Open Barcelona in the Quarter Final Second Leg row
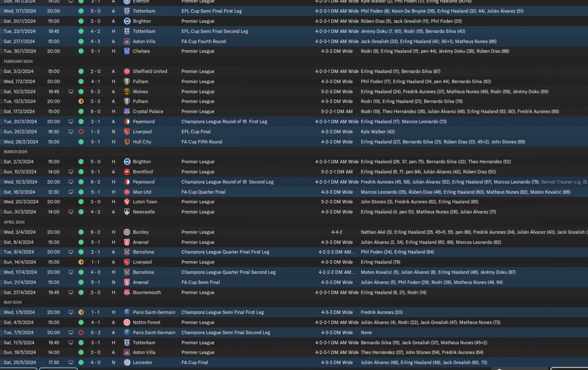 143,272
